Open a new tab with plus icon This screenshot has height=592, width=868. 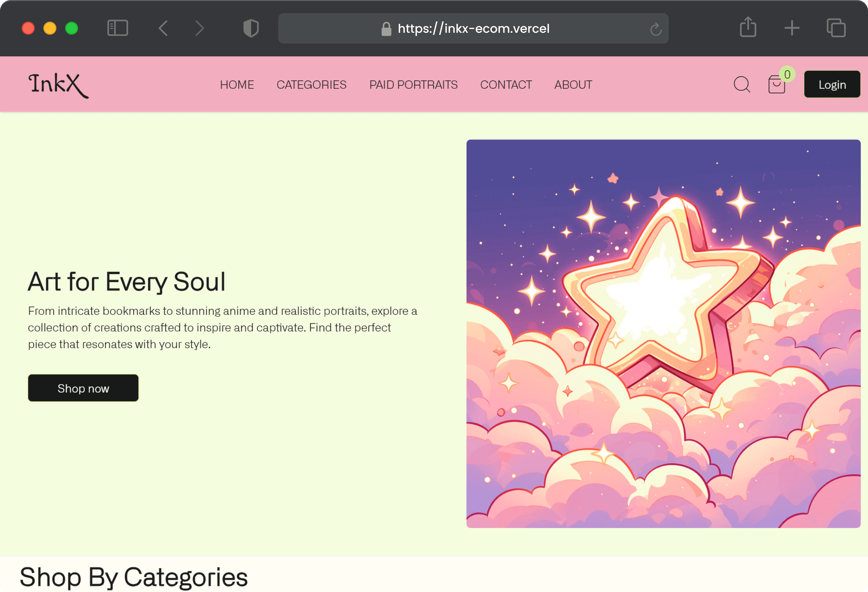coord(791,28)
